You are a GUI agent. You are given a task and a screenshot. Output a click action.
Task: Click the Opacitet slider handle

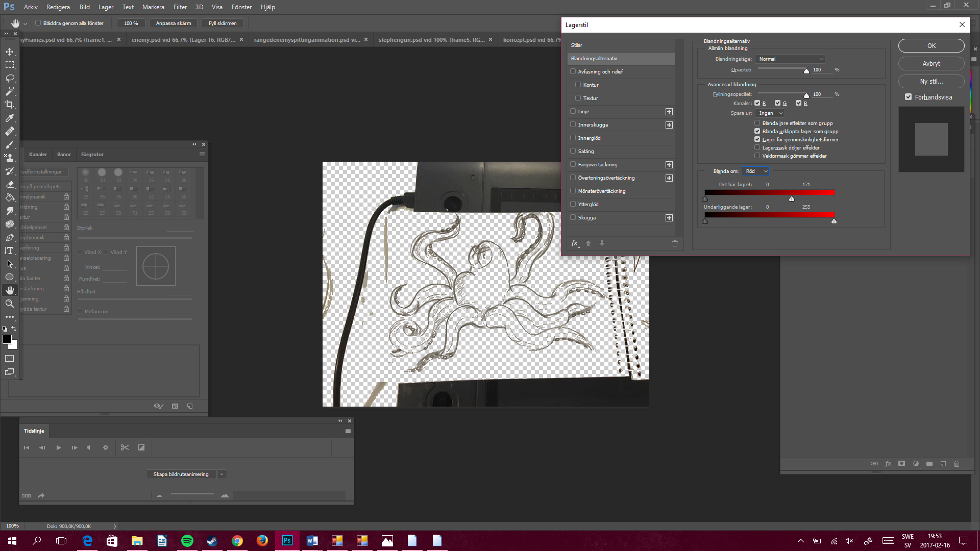point(806,71)
